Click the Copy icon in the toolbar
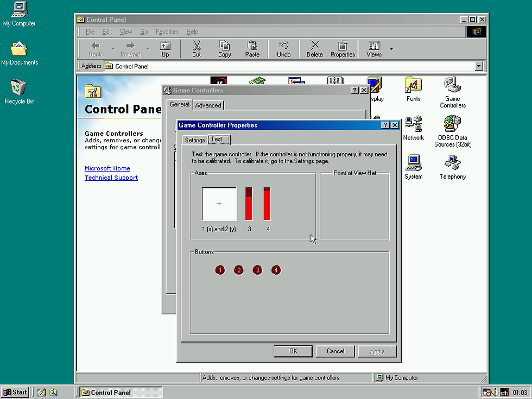The image size is (532, 399). point(224,49)
